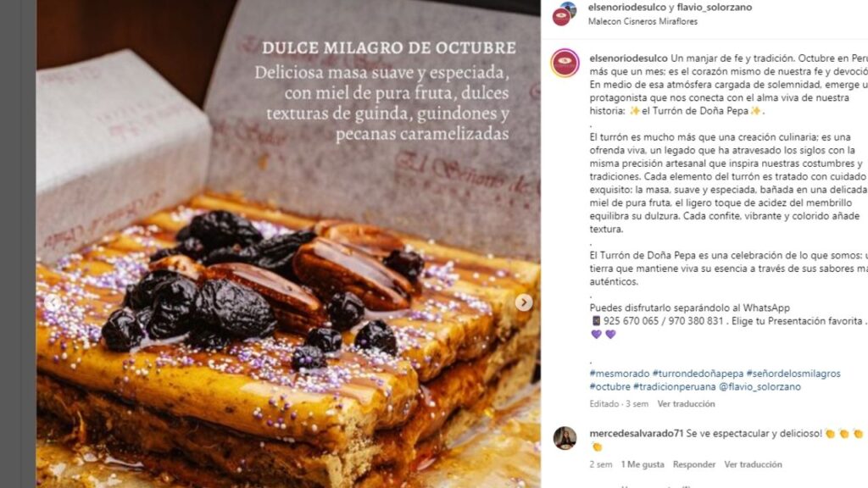Open #turrondedoñapepa hashtag

point(698,374)
